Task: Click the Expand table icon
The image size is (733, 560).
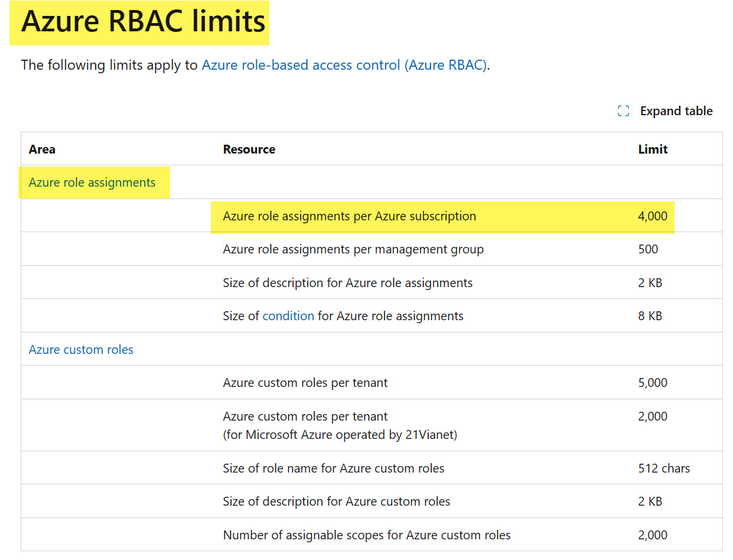Action: pos(623,111)
